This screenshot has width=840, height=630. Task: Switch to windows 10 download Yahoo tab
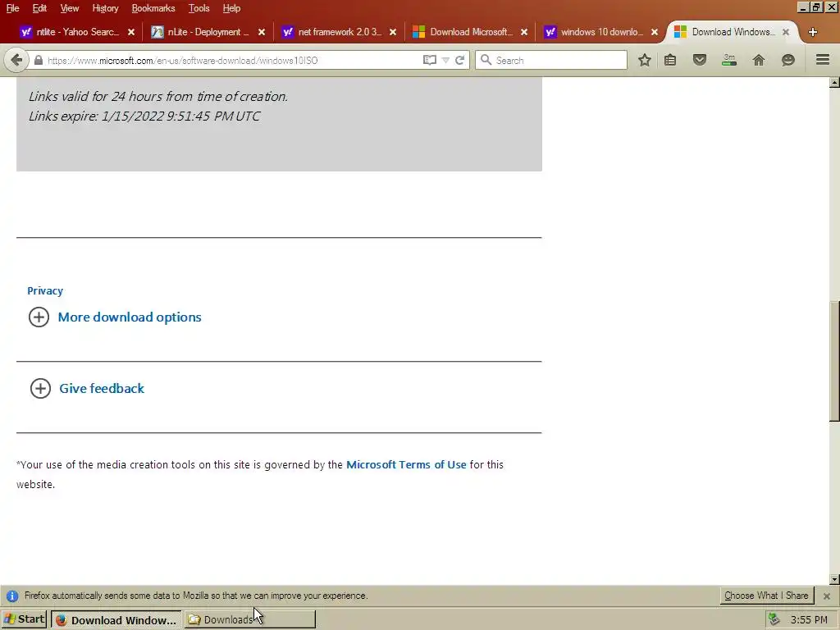click(x=601, y=32)
